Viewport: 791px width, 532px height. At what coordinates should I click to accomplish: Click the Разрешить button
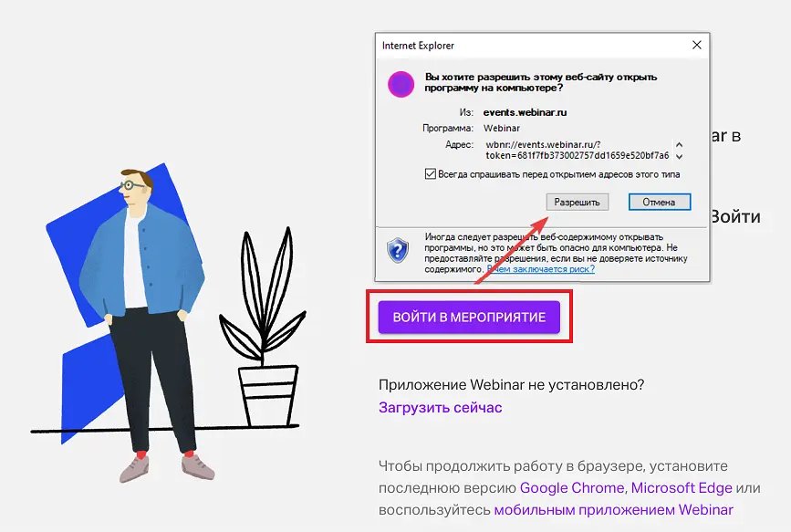tap(578, 202)
